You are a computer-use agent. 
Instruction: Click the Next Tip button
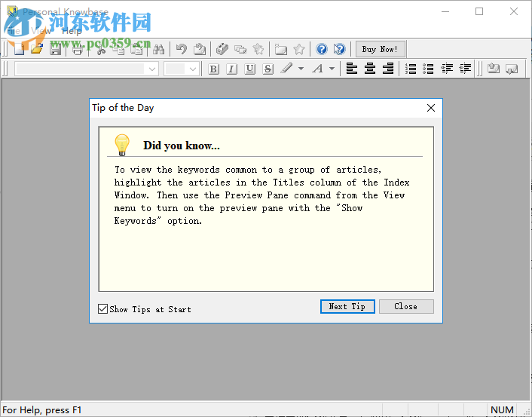click(347, 307)
